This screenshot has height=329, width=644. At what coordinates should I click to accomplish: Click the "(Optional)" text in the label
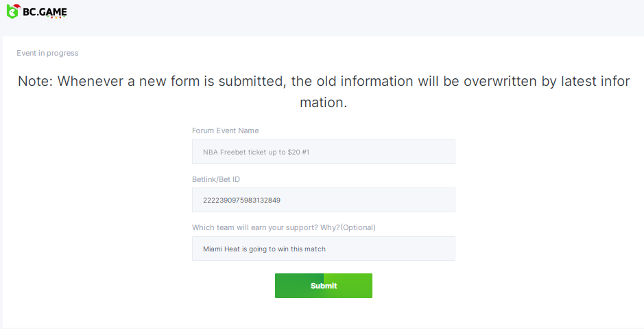click(358, 227)
